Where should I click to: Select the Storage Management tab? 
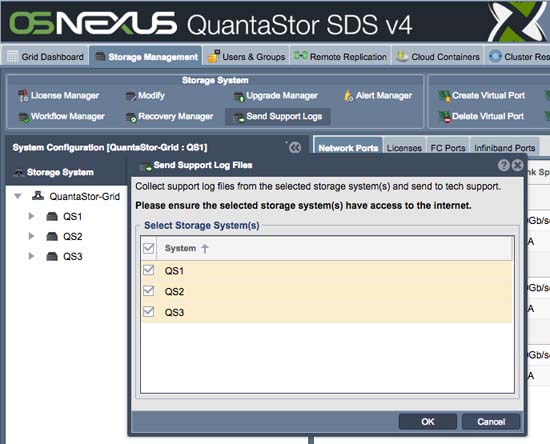point(146,56)
